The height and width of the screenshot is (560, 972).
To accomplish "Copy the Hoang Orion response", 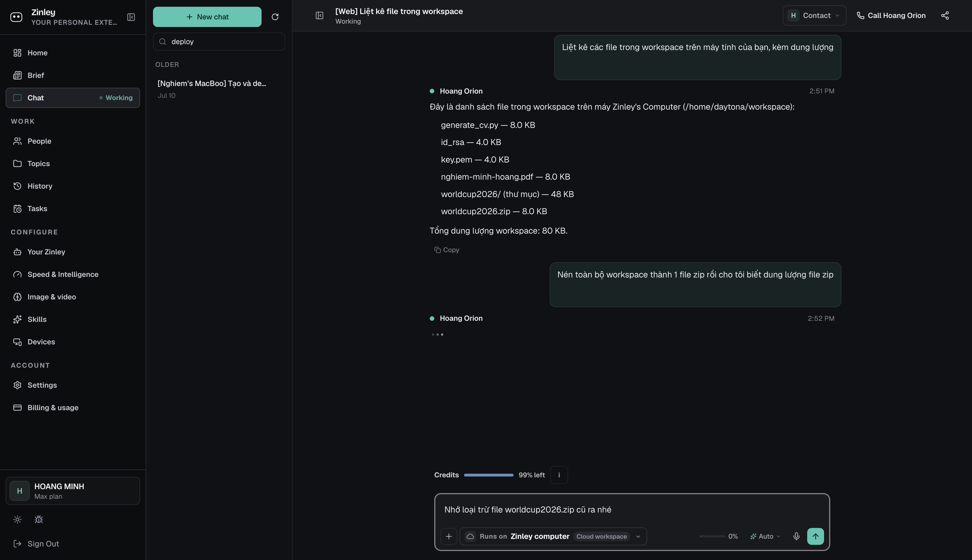I will click(x=447, y=250).
